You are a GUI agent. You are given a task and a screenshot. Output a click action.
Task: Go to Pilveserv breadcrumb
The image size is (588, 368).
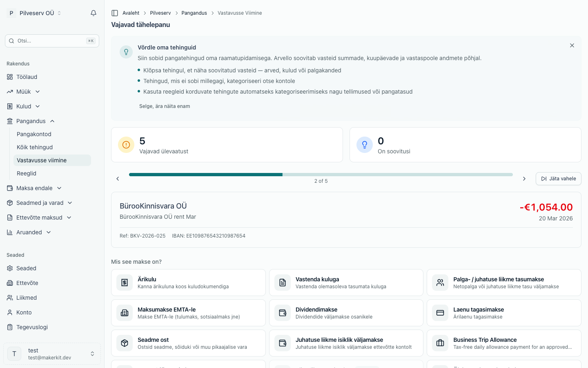(160, 13)
